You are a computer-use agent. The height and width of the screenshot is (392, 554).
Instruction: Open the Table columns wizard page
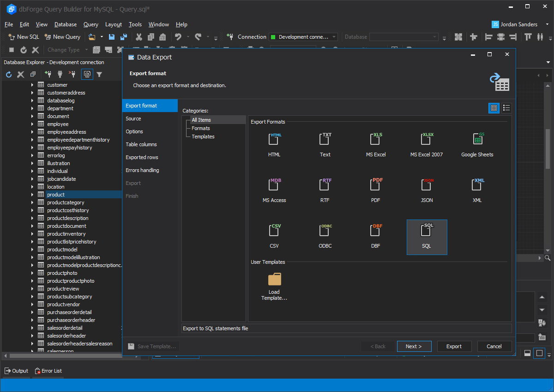[x=150, y=144]
